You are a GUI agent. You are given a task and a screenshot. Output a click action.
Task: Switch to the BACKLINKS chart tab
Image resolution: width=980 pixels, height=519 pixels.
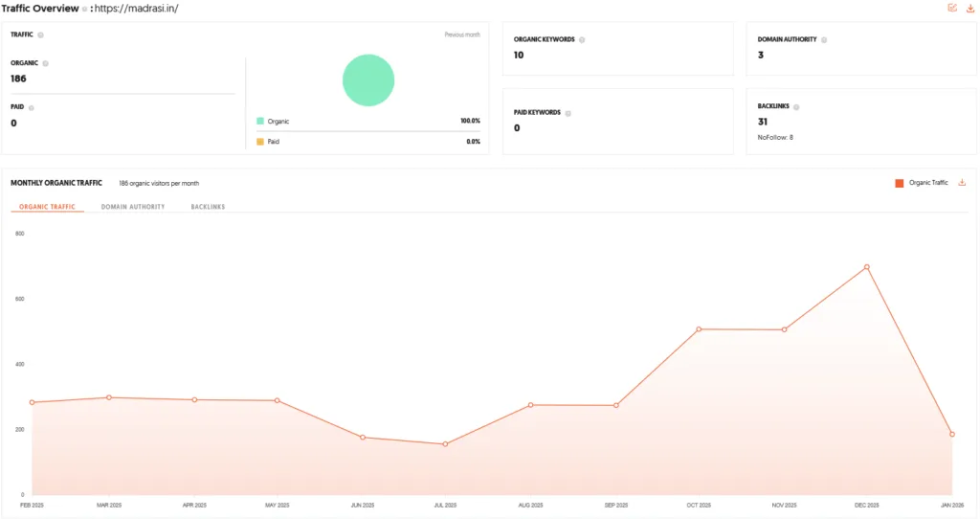tap(208, 207)
